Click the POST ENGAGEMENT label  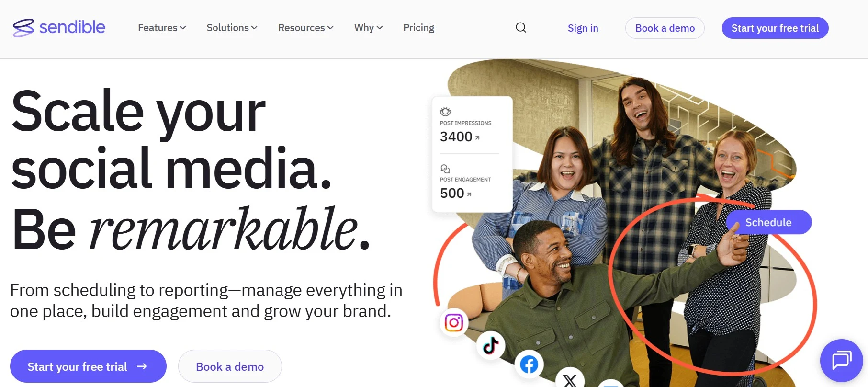click(465, 180)
